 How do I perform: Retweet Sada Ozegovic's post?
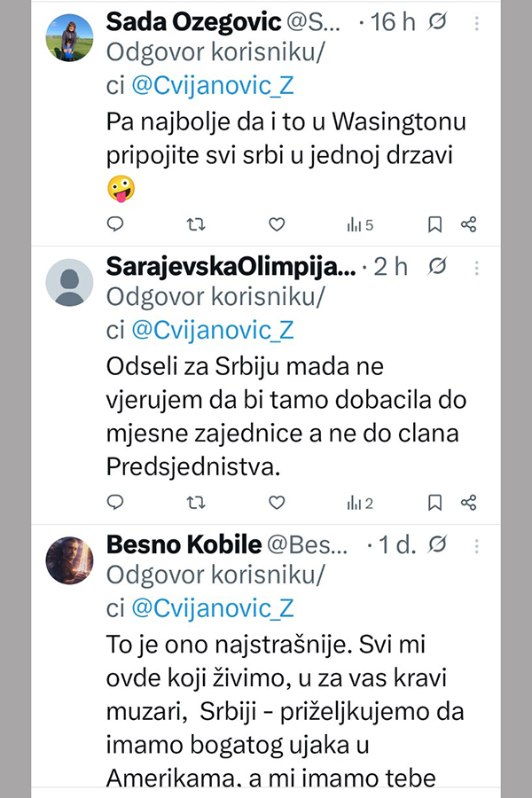point(196,225)
